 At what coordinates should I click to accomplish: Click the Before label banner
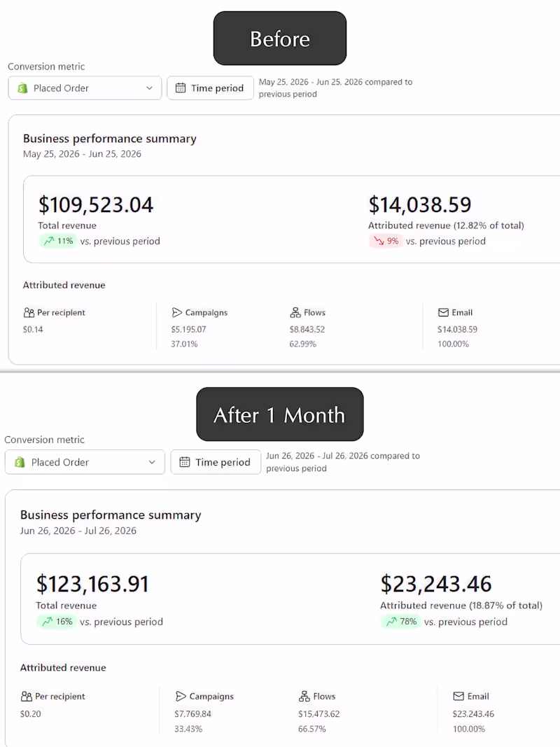(280, 39)
